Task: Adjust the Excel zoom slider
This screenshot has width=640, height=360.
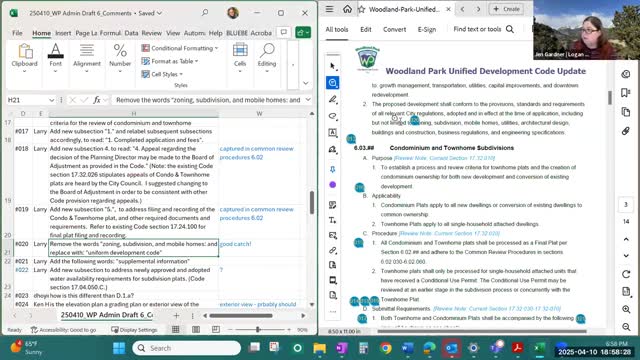Action: (258, 329)
